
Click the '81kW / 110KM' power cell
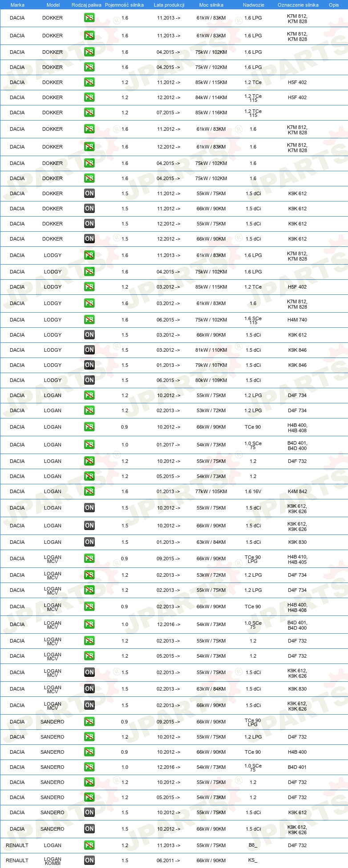coord(212,350)
